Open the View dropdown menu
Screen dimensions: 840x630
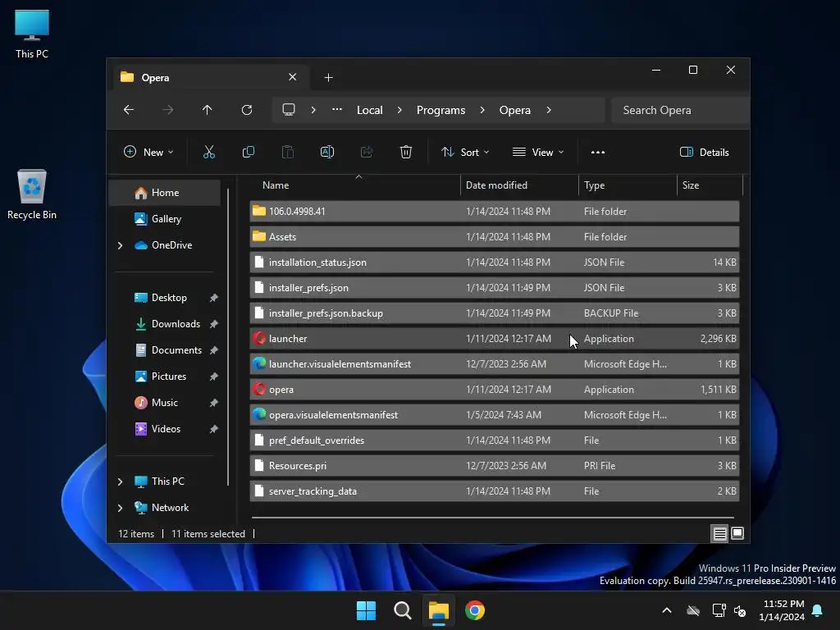pyautogui.click(x=538, y=152)
